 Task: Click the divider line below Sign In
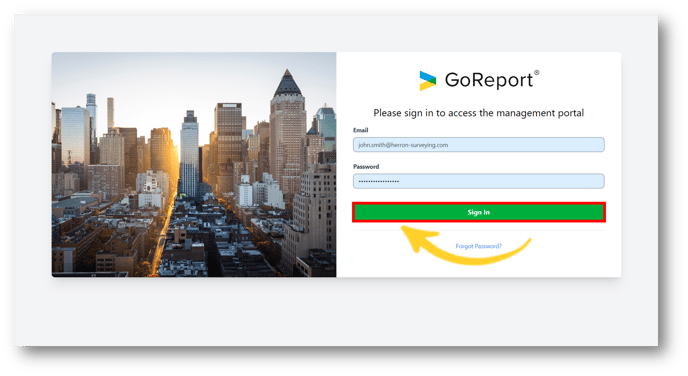479,230
